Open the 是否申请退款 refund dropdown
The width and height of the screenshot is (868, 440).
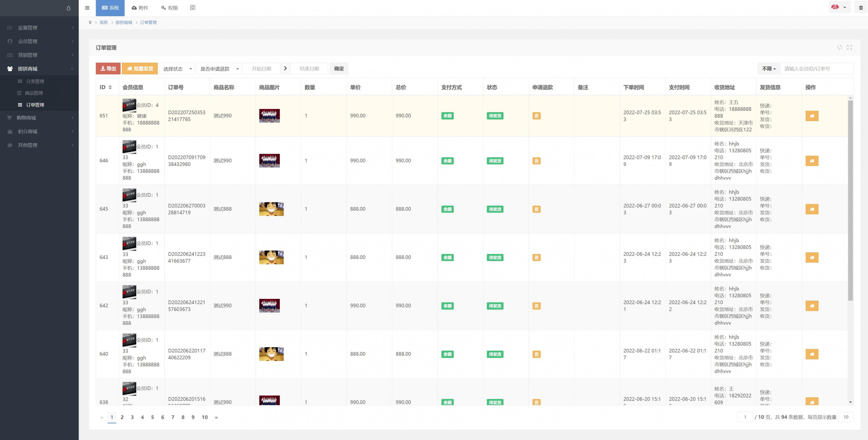coord(219,69)
